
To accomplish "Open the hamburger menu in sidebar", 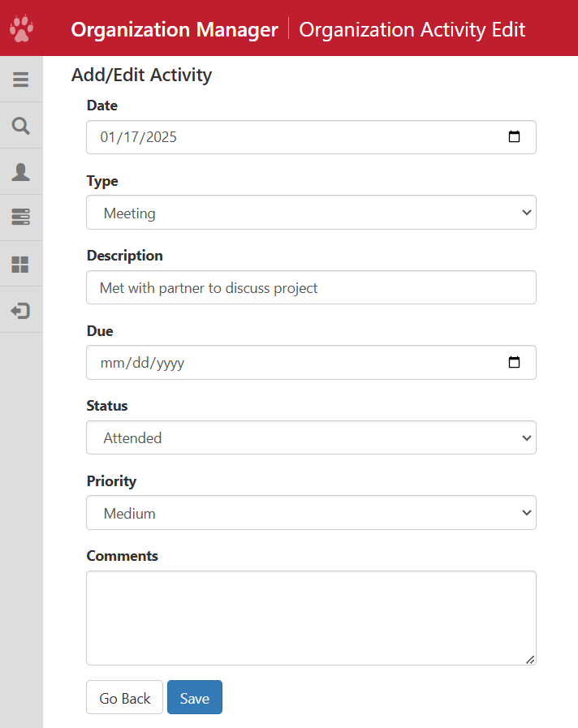I will point(21,80).
